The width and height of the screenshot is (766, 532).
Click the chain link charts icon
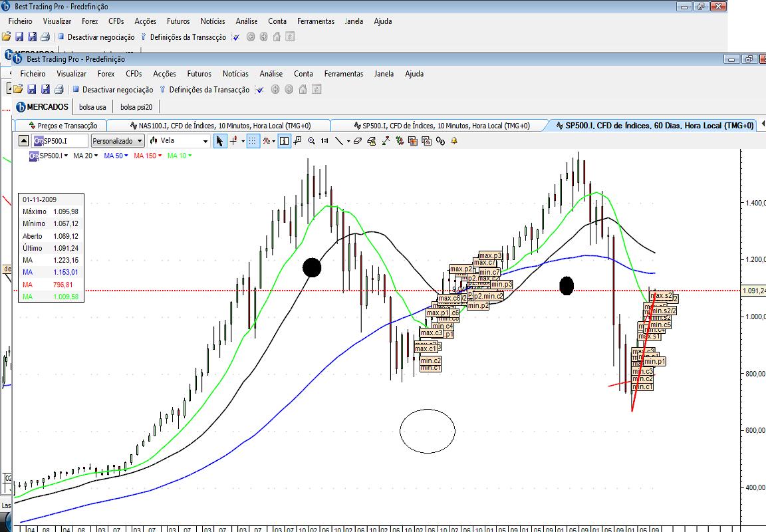(x=441, y=141)
